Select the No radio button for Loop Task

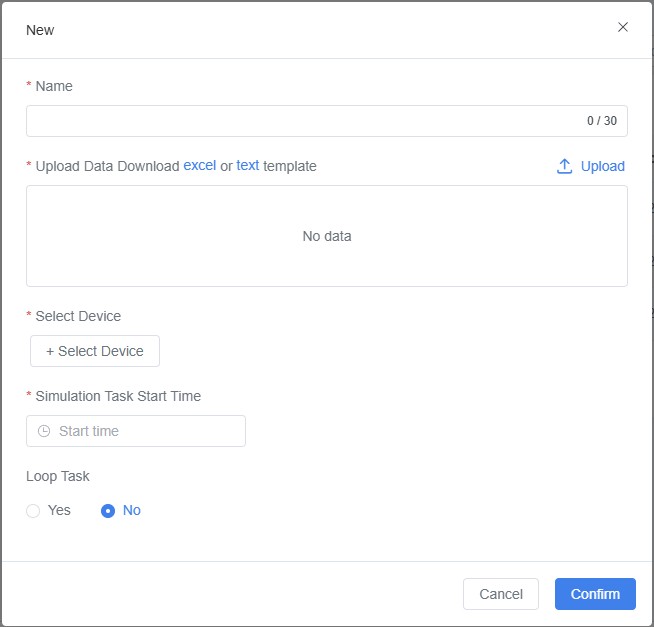pyautogui.click(x=108, y=511)
